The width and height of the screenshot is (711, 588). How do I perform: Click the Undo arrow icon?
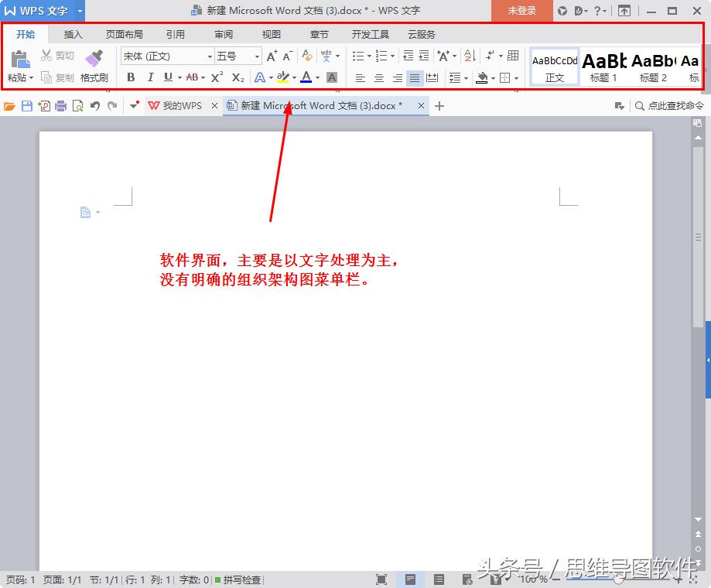tap(94, 105)
